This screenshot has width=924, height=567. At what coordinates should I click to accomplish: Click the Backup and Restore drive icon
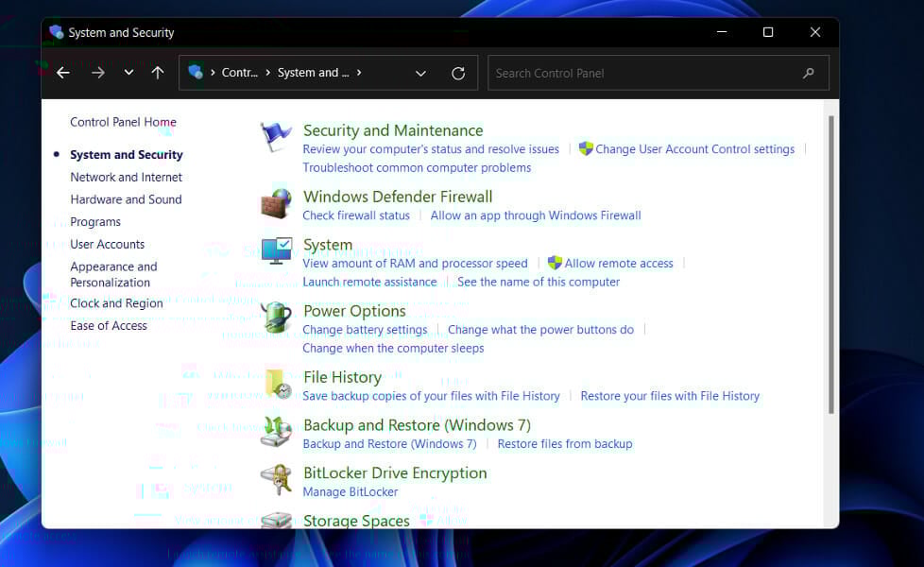pos(275,430)
